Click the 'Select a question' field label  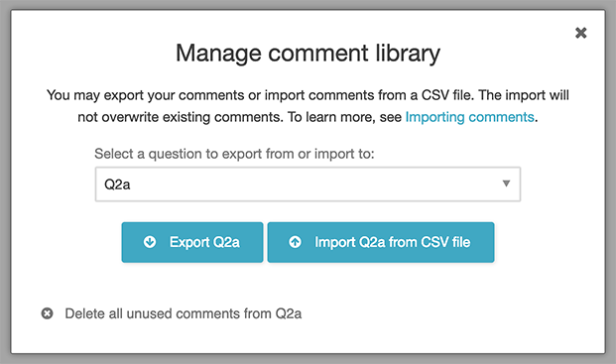point(234,154)
